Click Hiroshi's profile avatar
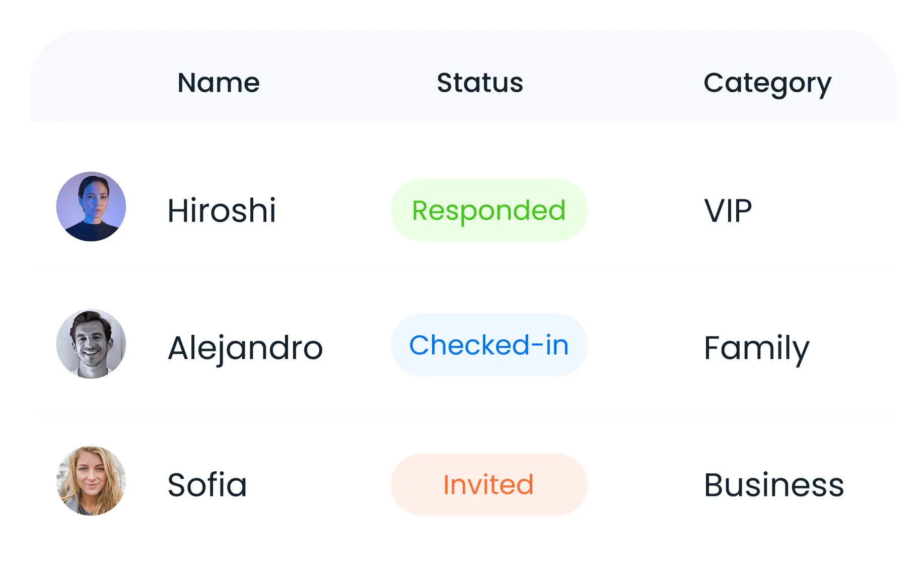Screen dimensions: 924x570 click(x=91, y=206)
